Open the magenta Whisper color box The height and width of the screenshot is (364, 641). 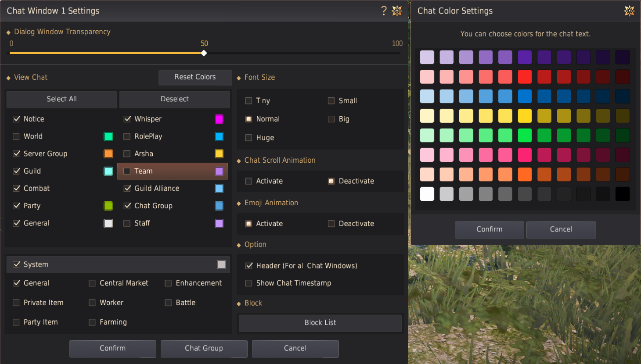click(x=219, y=119)
